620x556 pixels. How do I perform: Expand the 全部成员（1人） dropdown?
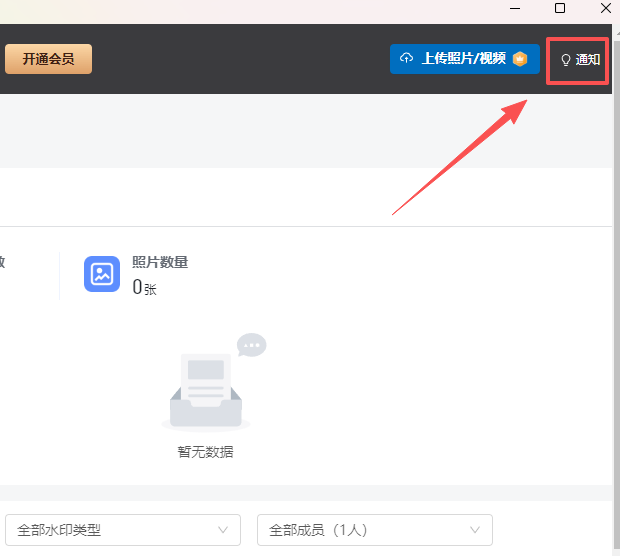coord(374,530)
